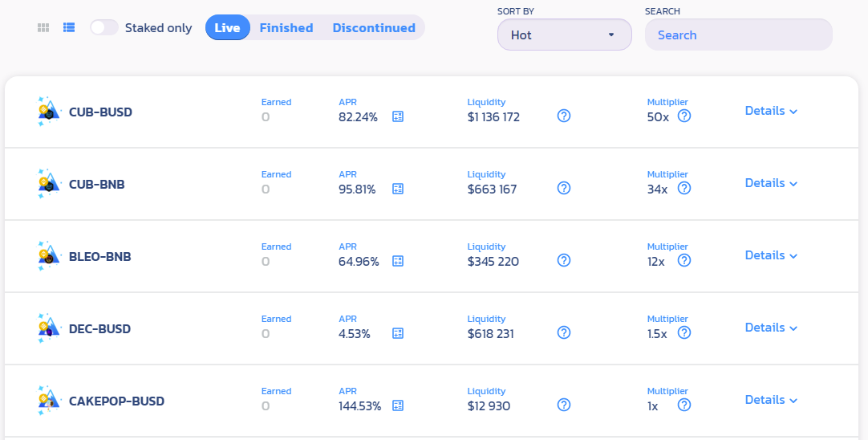This screenshot has width=868, height=440.
Task: Show liquidity help for CAKEPOP-BUSD
Action: click(x=563, y=405)
